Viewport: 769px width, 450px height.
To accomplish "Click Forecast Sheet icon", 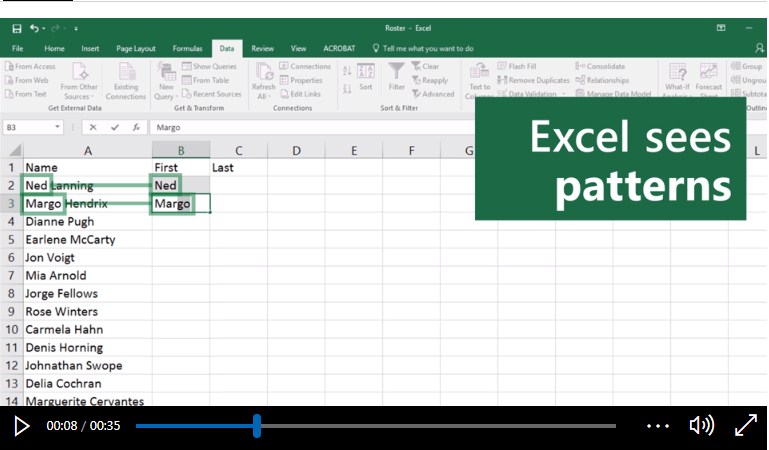I will coord(709,78).
